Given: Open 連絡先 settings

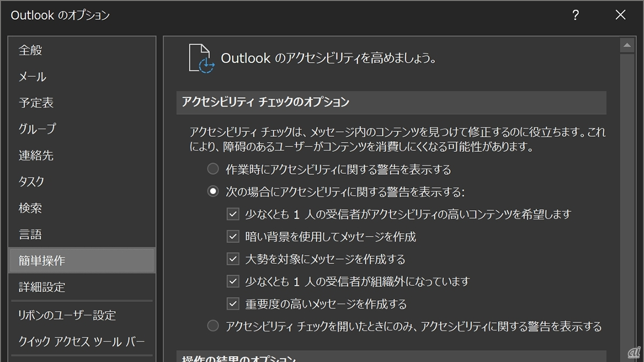Looking at the screenshot, I should click(x=82, y=156).
